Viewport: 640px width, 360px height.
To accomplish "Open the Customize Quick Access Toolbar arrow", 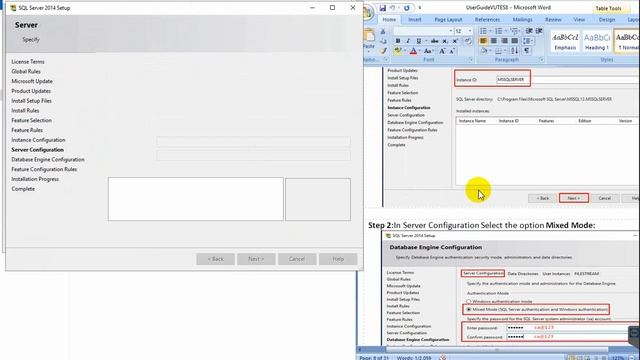I will point(420,8).
